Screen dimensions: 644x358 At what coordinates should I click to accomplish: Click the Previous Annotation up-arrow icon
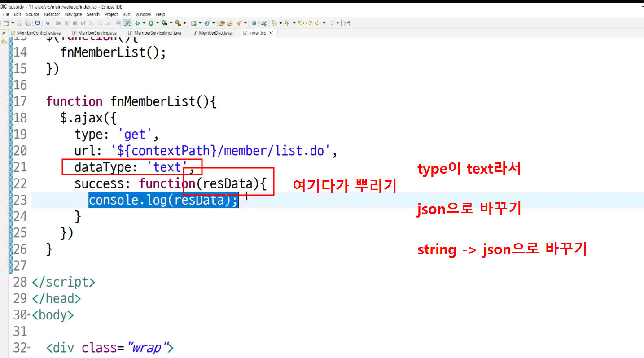point(287,23)
